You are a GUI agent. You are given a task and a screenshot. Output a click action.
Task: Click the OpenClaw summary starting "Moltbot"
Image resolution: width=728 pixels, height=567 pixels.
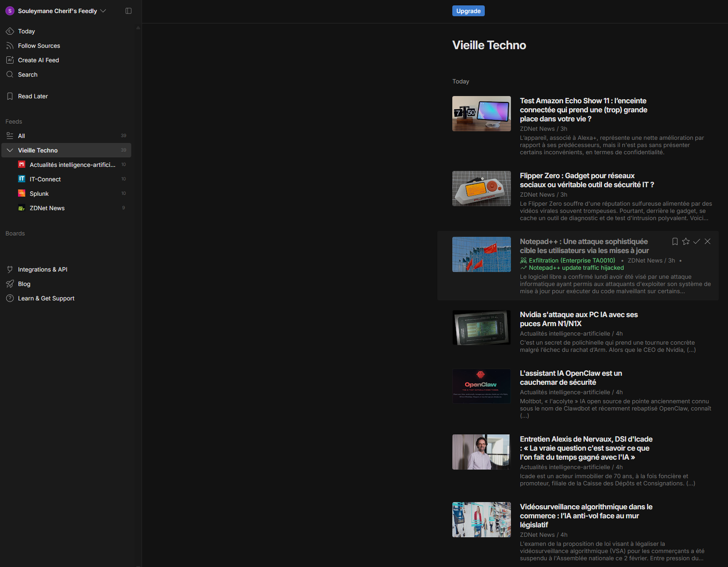click(615, 408)
